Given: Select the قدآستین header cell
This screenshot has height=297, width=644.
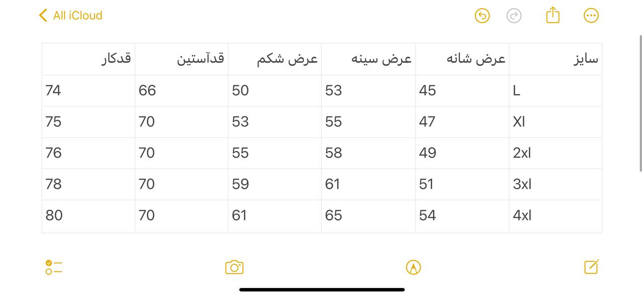Looking at the screenshot, I should pos(181,59).
